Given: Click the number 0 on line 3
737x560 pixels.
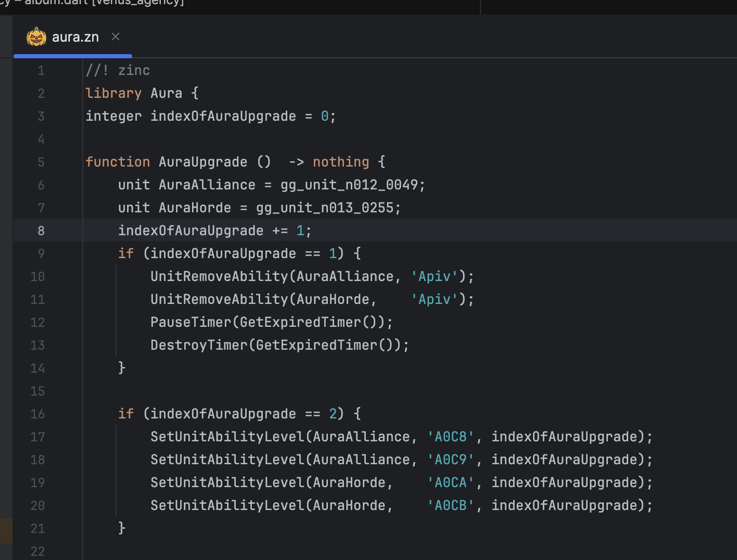Looking at the screenshot, I should (325, 116).
